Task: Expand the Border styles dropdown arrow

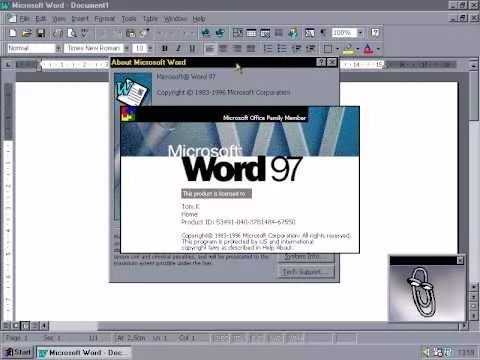Action: [x=337, y=49]
